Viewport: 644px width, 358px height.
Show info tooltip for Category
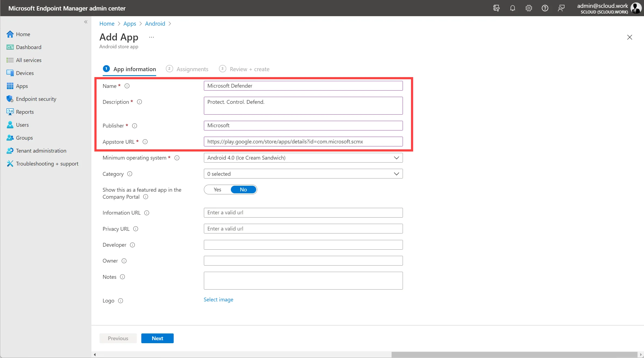point(130,174)
